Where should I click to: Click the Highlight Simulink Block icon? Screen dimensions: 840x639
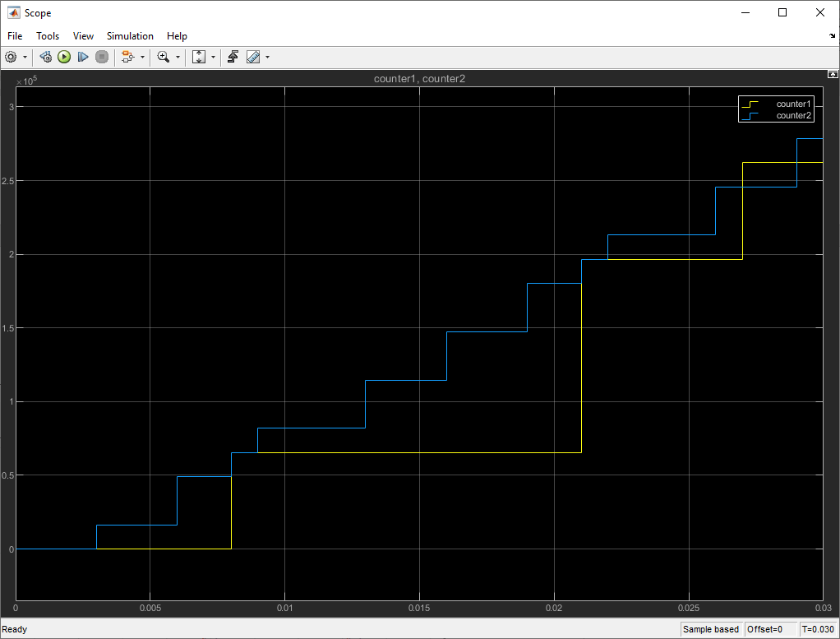click(x=127, y=57)
